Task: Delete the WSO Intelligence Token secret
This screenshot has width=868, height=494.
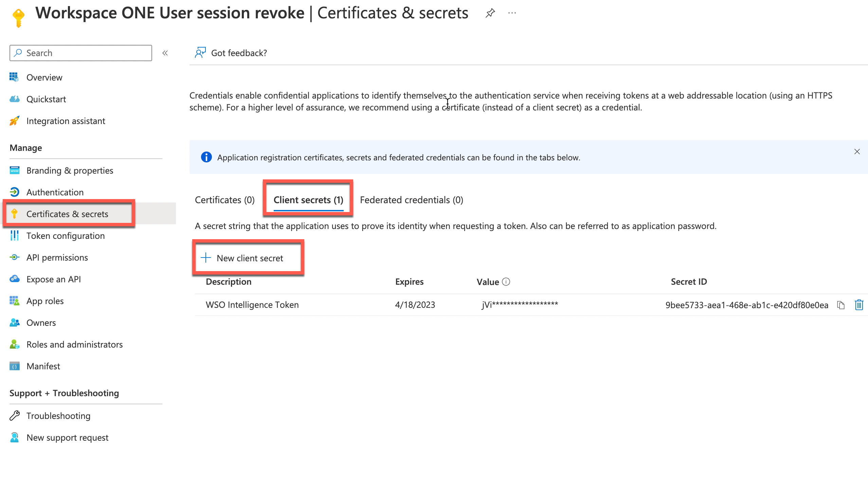Action: point(859,305)
